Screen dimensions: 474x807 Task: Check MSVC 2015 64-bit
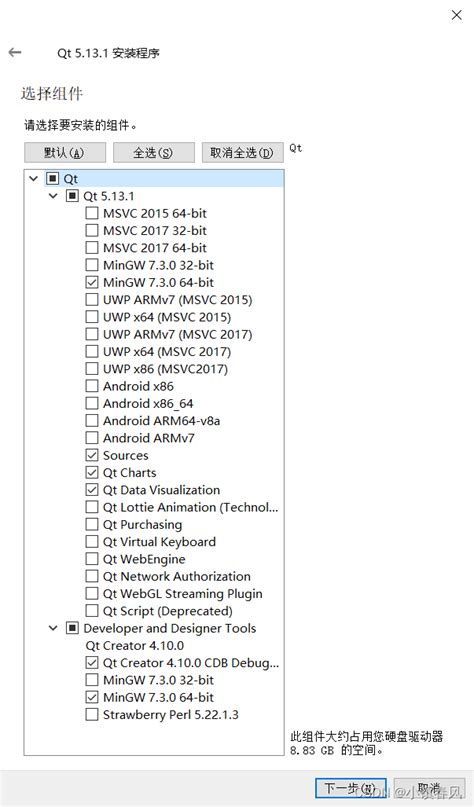click(x=92, y=213)
